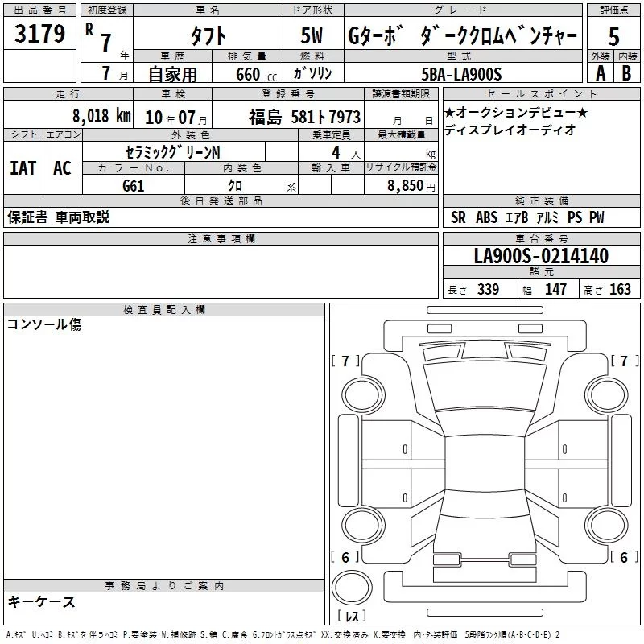This screenshot has height=644, width=644.
Task: Click the top-left [7] tire tread marker
Action: pyautogui.click(x=345, y=361)
